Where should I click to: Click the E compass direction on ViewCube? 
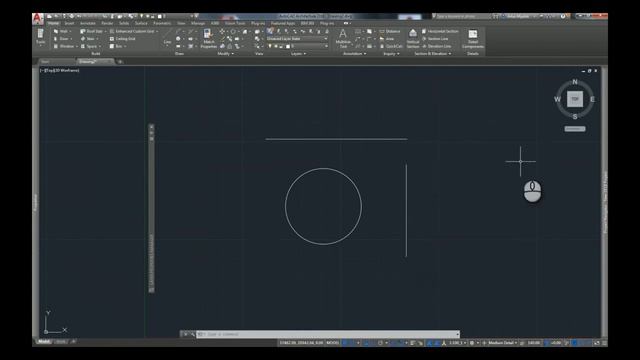[x=592, y=99]
